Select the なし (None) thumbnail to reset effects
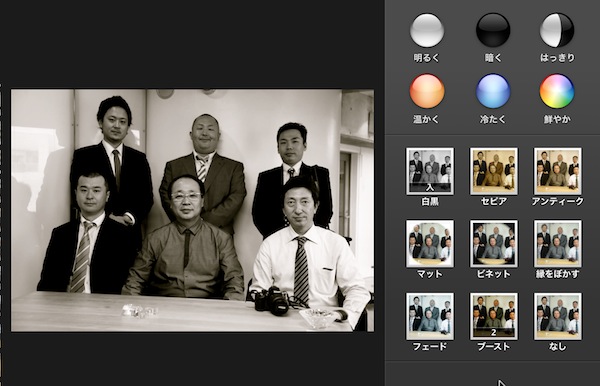Image resolution: width=600 pixels, height=386 pixels. [x=558, y=316]
